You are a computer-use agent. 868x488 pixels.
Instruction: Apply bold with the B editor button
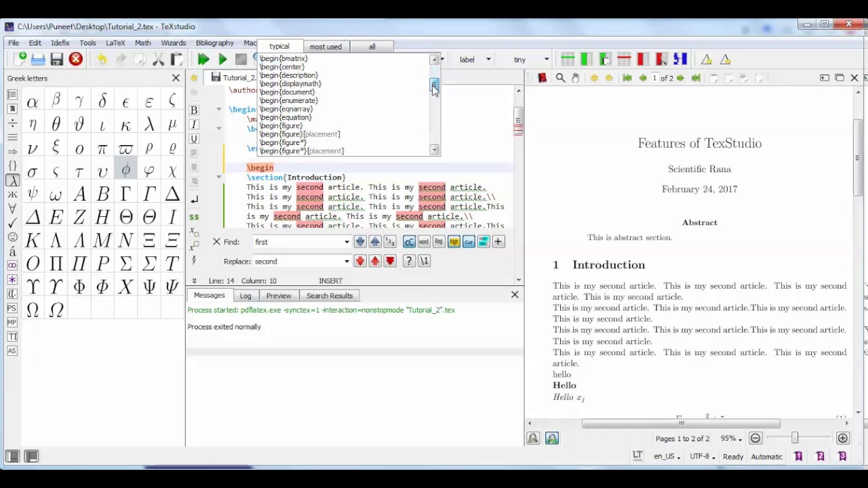(194, 110)
